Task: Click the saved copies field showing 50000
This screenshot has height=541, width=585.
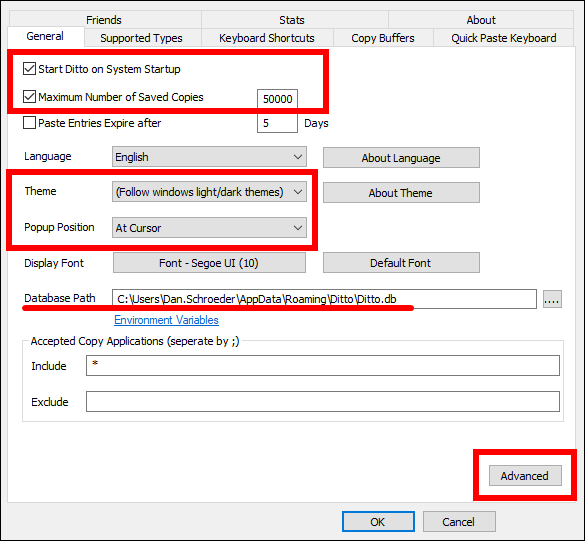Action: (277, 99)
